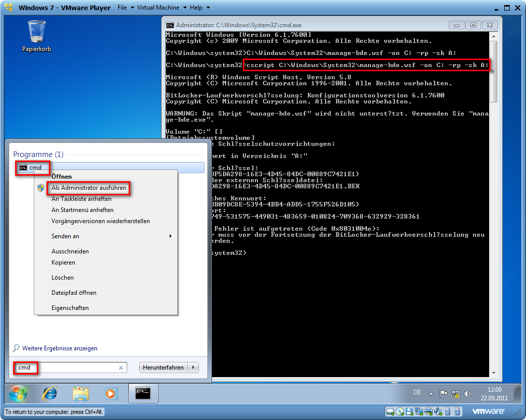Screen dimensions: 526x420
Task: Click the cmd window scrollbar down arrow
Action: tap(494, 373)
